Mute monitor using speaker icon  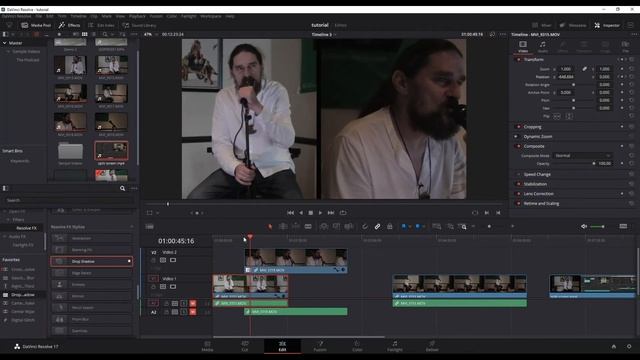click(584, 227)
